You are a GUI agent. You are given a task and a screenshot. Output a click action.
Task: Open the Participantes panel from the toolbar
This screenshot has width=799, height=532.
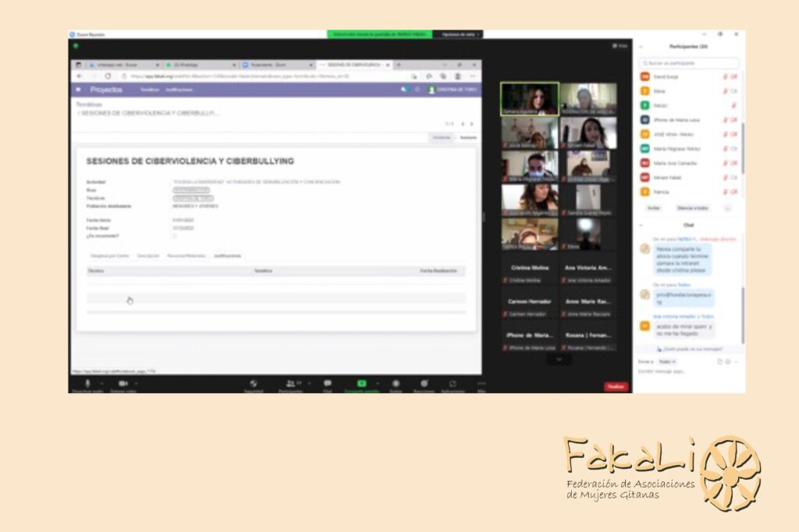[x=290, y=384]
